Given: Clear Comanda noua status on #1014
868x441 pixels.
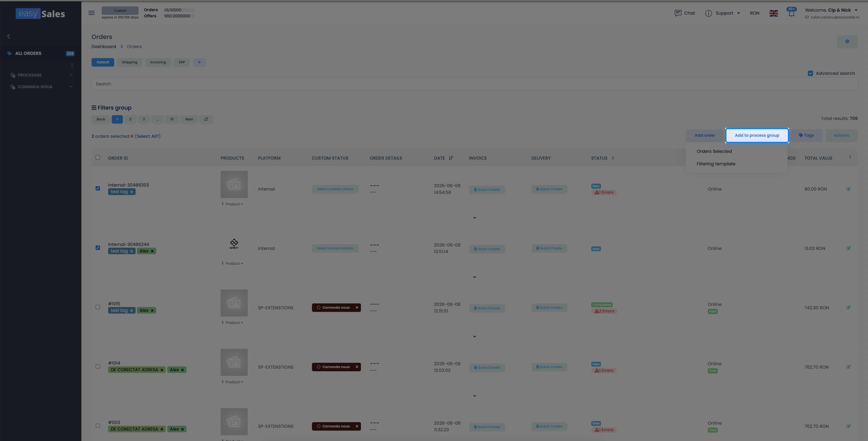Looking at the screenshot, I should 357,367.
